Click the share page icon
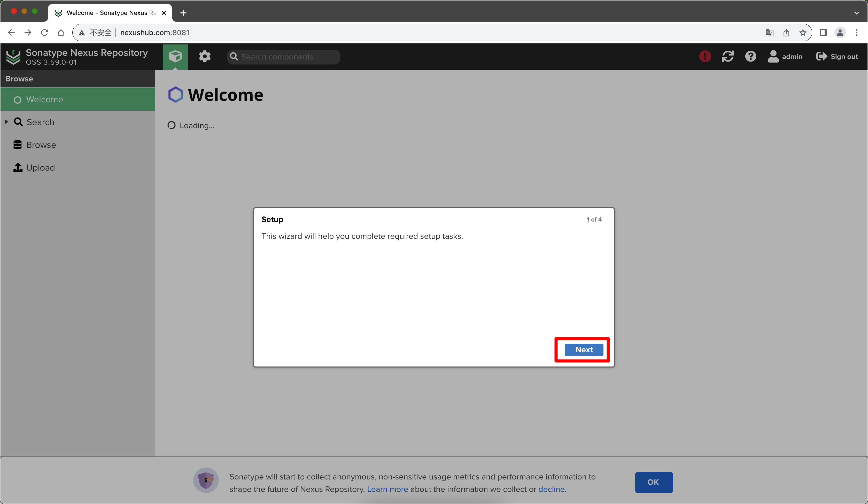 [x=786, y=33]
